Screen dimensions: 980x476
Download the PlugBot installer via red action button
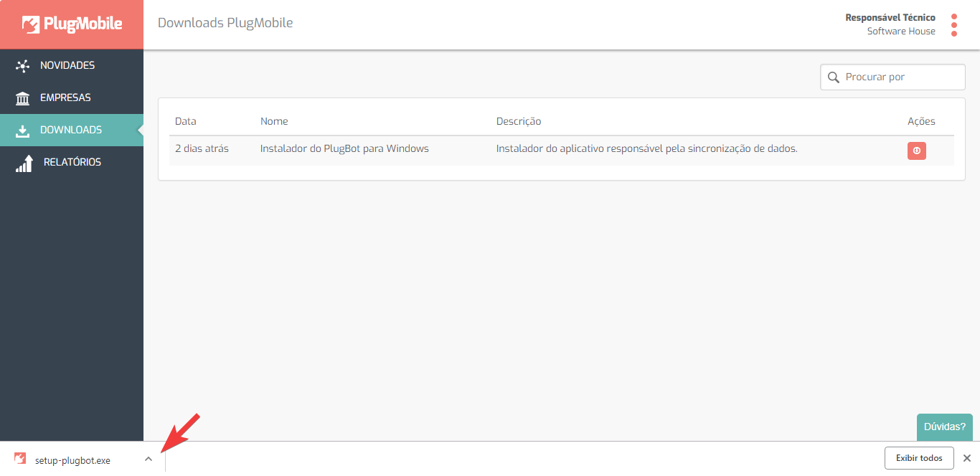(x=917, y=151)
